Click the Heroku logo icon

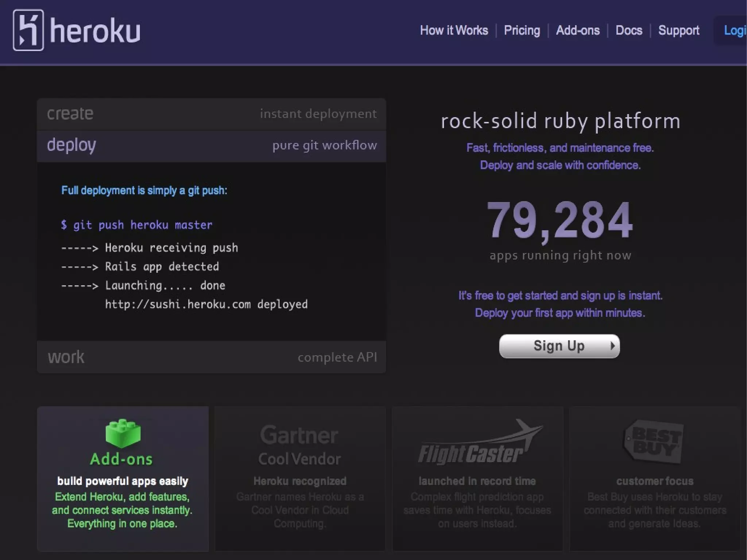[28, 30]
